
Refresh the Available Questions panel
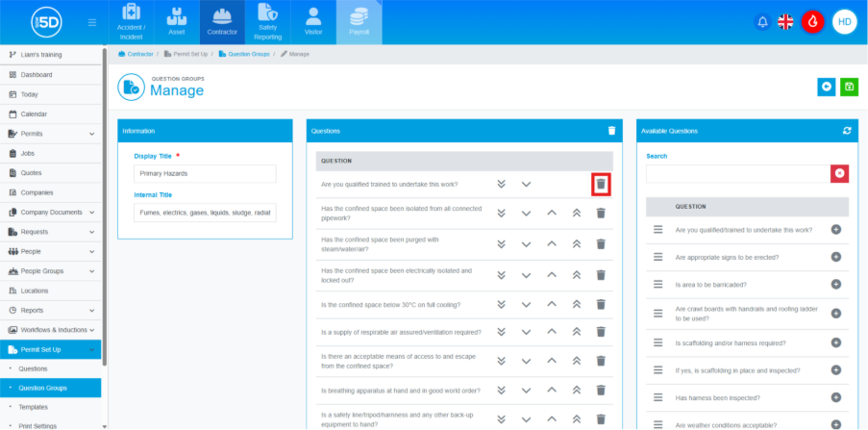coord(846,131)
